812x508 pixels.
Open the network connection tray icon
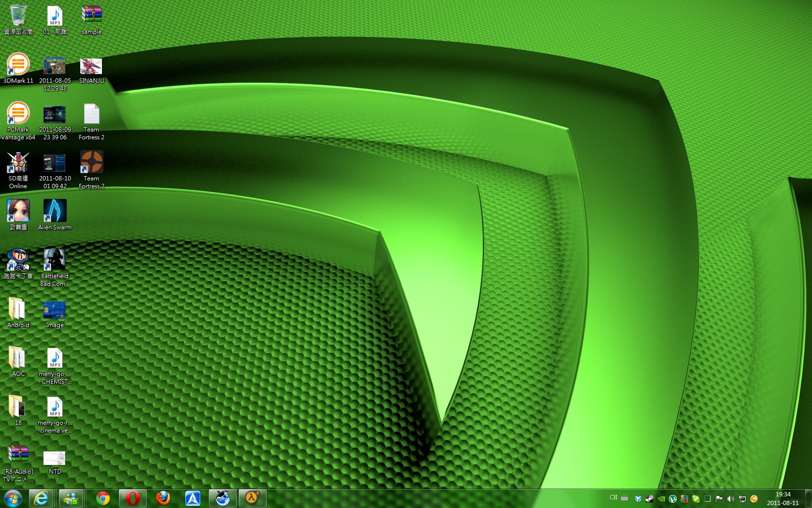(742, 499)
